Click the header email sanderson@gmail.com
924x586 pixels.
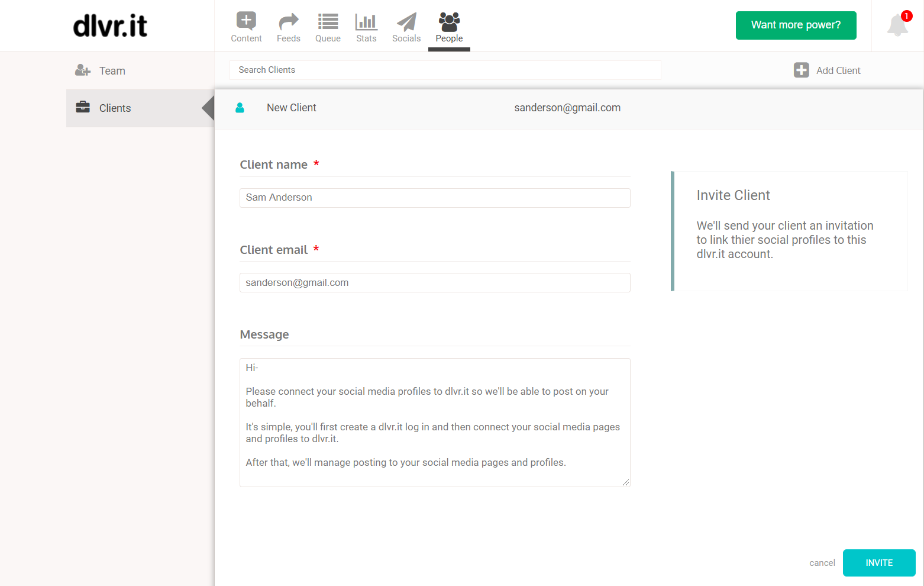(x=567, y=108)
